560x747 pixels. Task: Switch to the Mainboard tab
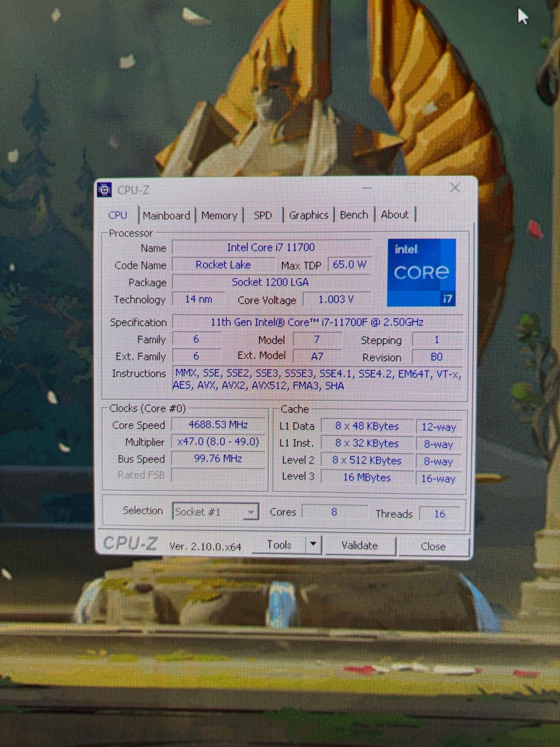click(x=166, y=215)
